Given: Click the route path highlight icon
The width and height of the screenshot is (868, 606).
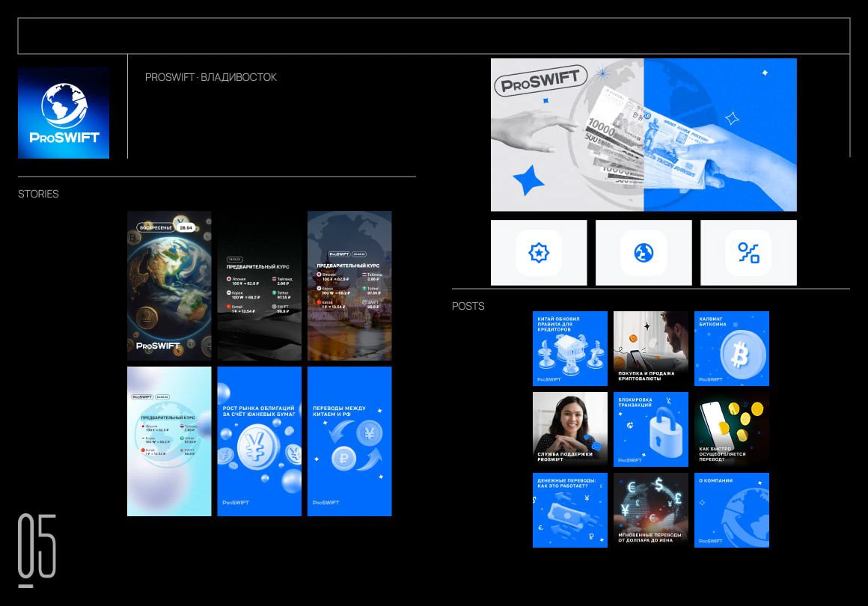Looking at the screenshot, I should [748, 253].
